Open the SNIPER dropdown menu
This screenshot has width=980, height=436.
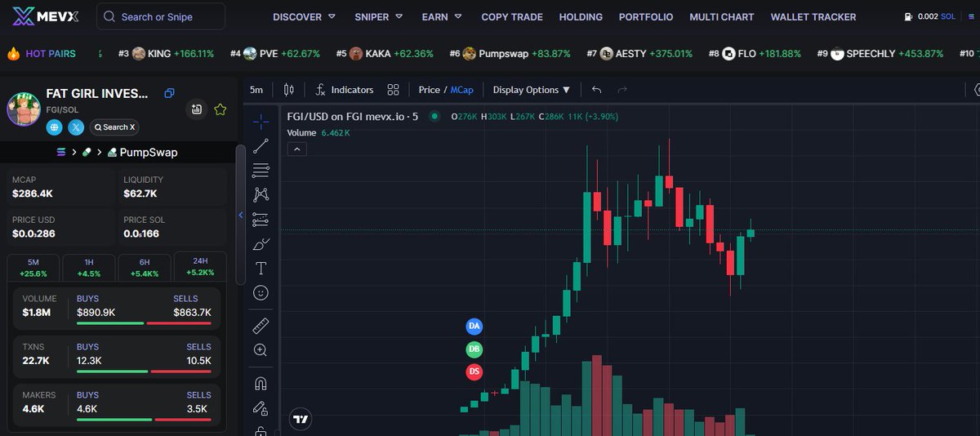380,16
